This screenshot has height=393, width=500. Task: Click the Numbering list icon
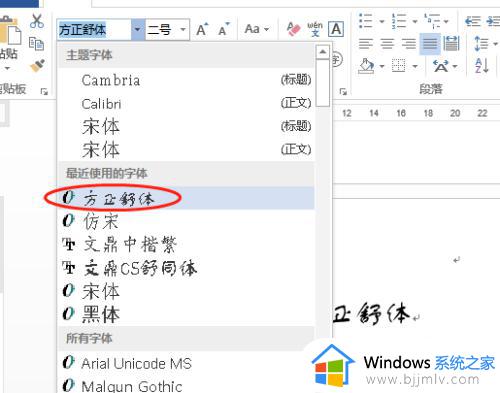point(399,21)
